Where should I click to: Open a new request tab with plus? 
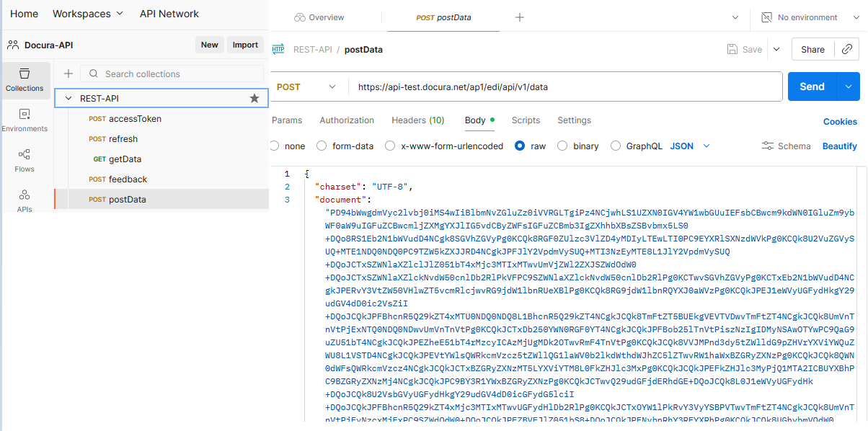pyautogui.click(x=520, y=17)
